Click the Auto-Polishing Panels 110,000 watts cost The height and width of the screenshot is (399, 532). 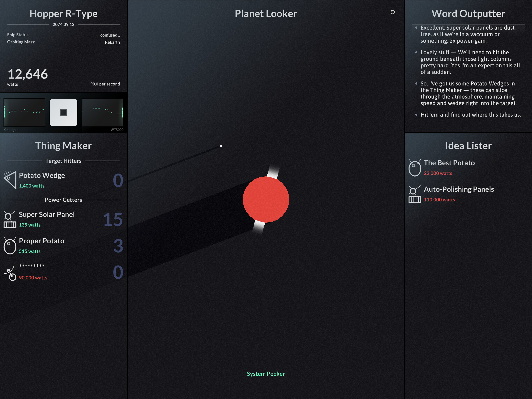pos(439,200)
